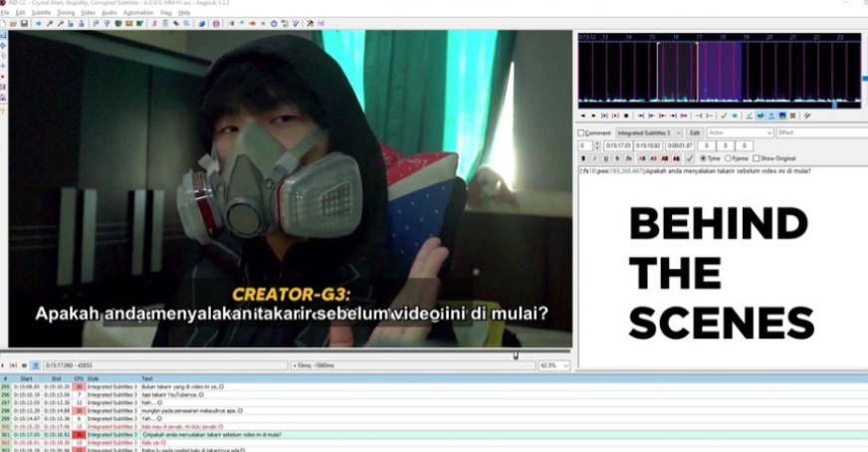The image size is (868, 452).
Task: Toggle bold formatting button
Action: point(583,158)
